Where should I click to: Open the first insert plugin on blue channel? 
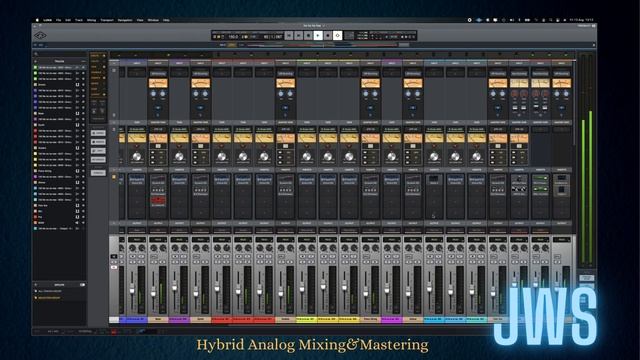137,180
